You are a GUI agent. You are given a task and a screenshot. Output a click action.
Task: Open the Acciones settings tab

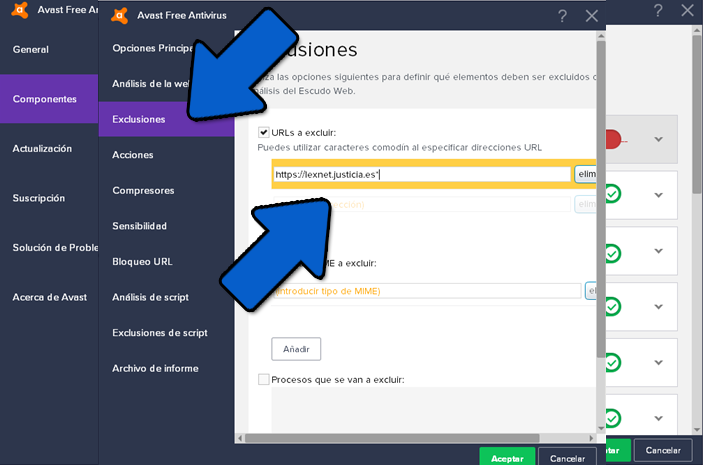pos(133,155)
